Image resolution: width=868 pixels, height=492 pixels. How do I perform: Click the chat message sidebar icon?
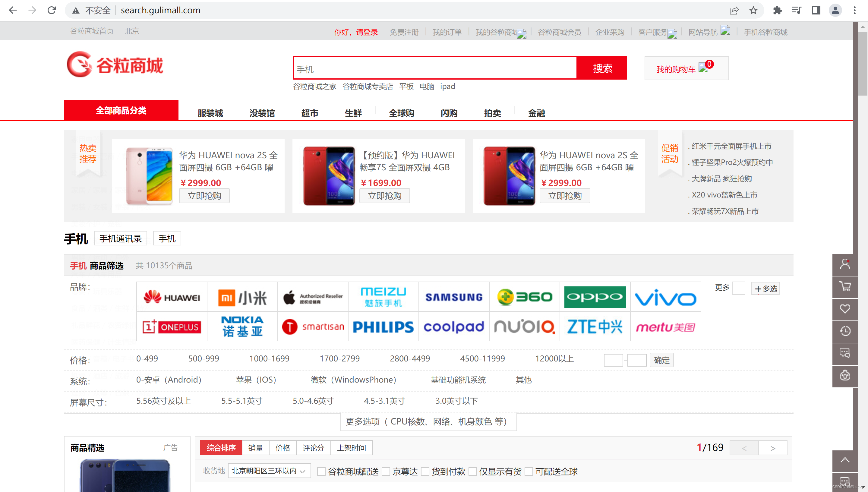coord(845,353)
